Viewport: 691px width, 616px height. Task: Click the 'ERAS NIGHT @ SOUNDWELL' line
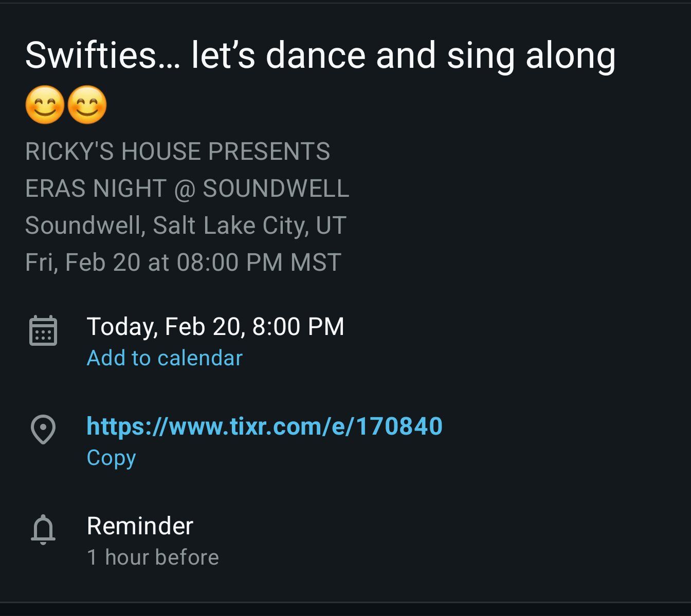[x=187, y=189]
